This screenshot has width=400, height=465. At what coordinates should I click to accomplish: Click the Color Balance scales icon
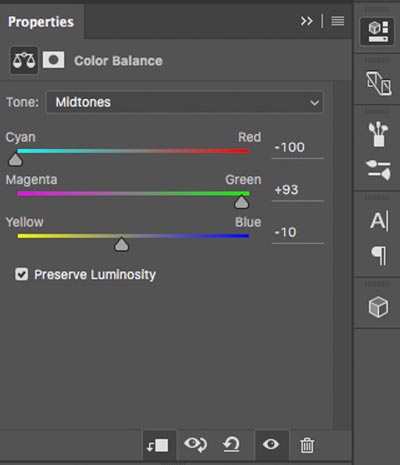(x=24, y=60)
